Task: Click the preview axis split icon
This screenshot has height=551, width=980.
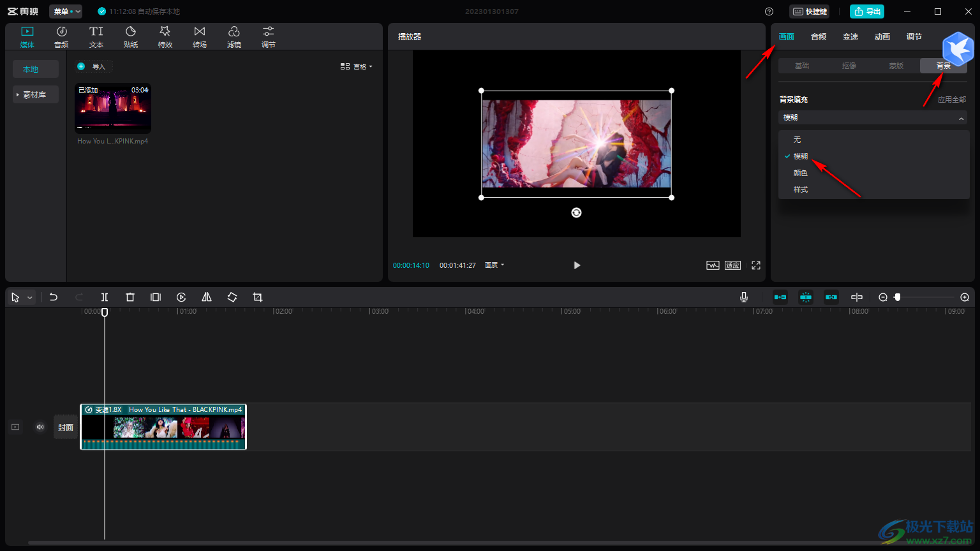Action: (x=857, y=297)
